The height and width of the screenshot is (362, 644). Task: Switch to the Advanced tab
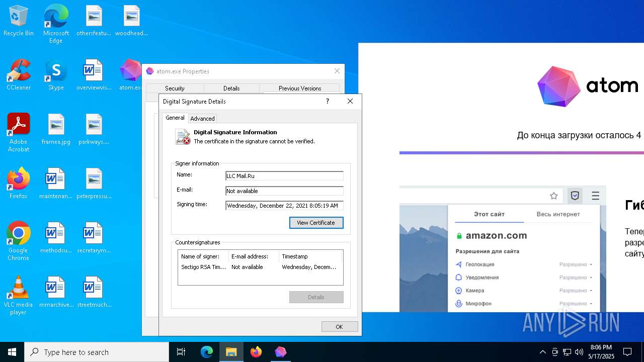tap(202, 119)
